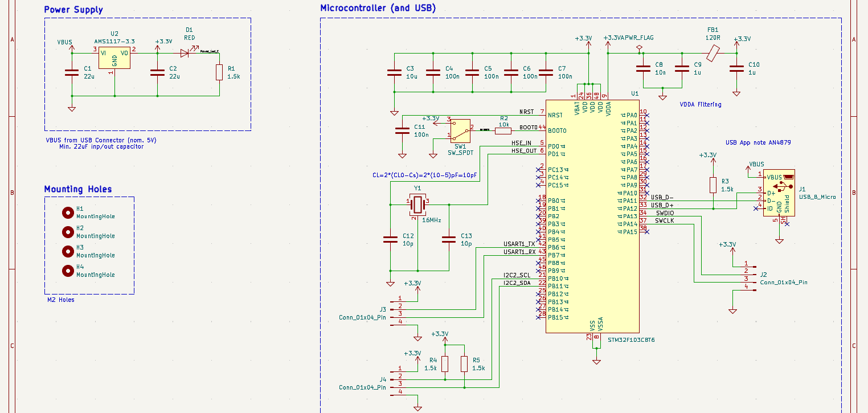The width and height of the screenshot is (868, 413).
Task: Select capacitor C6 symbol
Action: (511, 72)
